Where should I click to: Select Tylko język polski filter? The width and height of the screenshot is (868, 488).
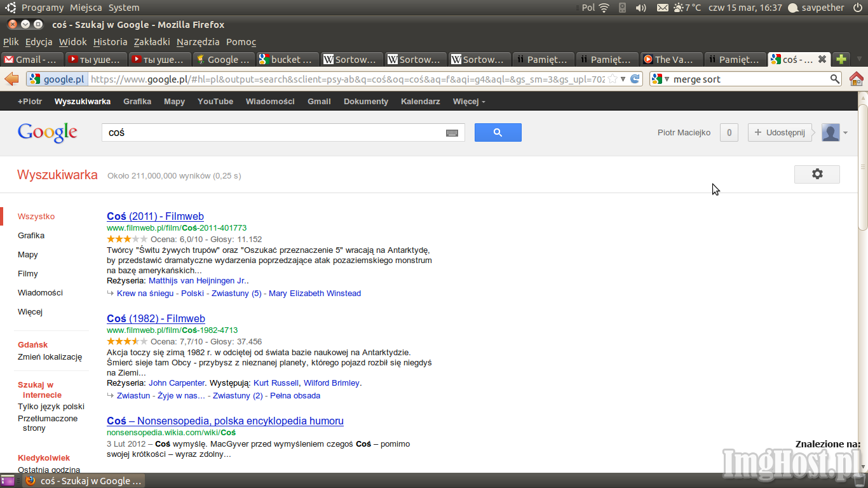tap(51, 407)
